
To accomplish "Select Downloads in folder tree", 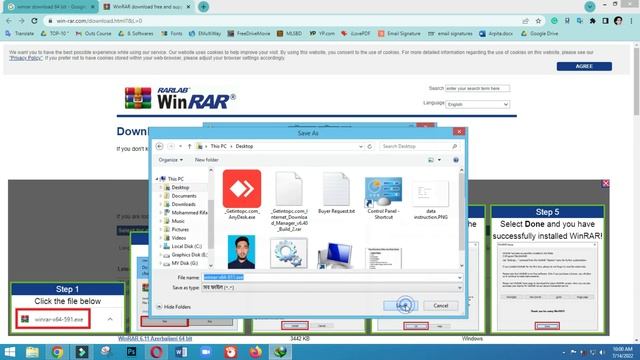I will pos(183,204).
